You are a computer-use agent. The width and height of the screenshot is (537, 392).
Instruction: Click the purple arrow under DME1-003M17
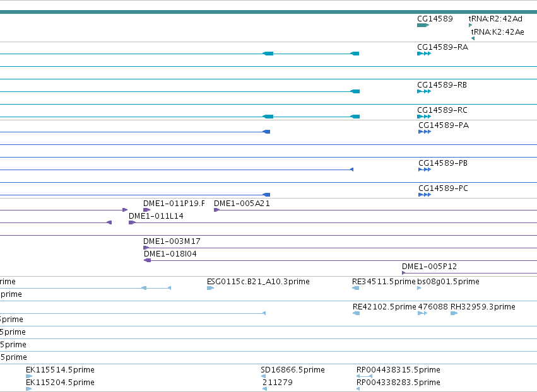[146, 248]
